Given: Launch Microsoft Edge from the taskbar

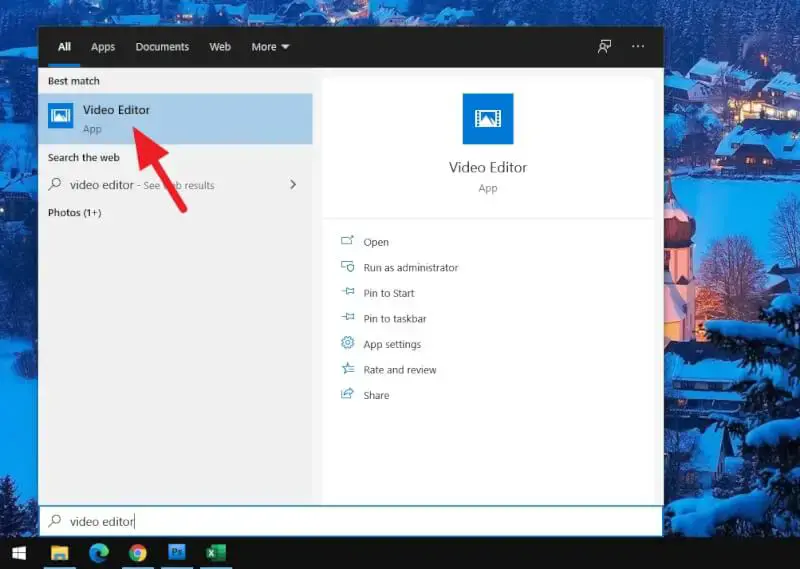Looking at the screenshot, I should point(99,553).
